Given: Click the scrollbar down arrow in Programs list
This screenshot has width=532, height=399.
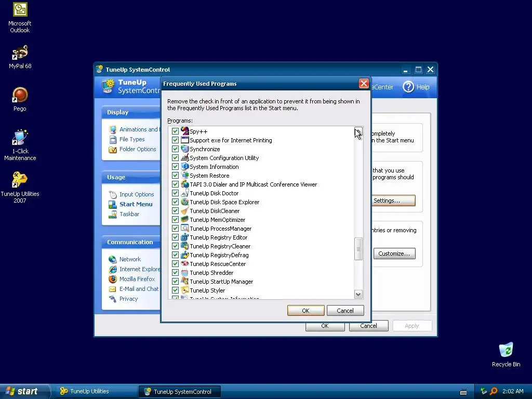Looking at the screenshot, I should (x=358, y=294).
